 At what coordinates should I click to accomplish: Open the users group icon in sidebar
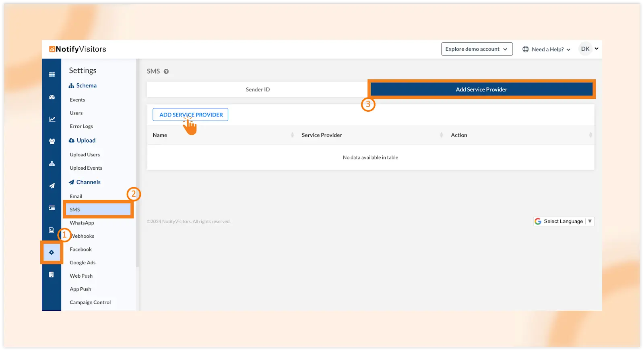[52, 141]
